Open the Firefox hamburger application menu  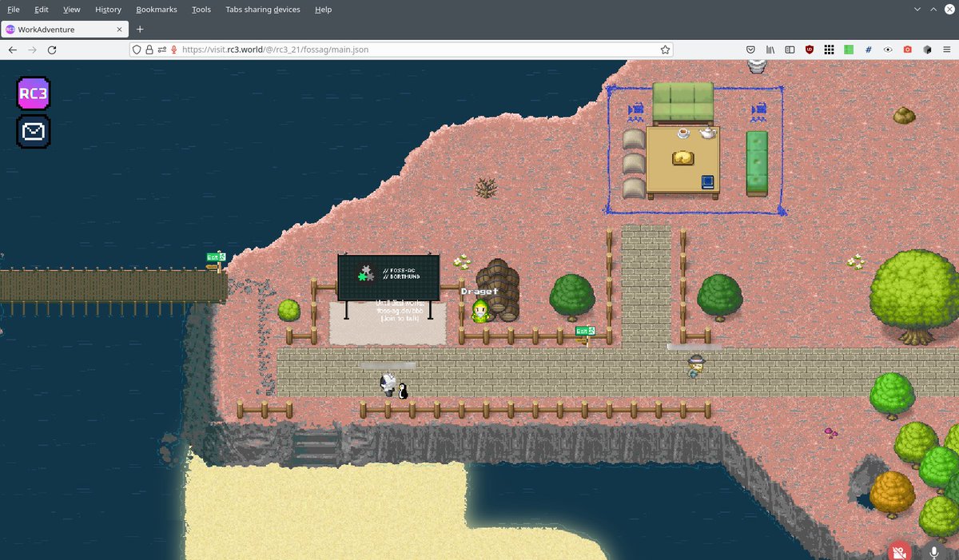coord(947,50)
